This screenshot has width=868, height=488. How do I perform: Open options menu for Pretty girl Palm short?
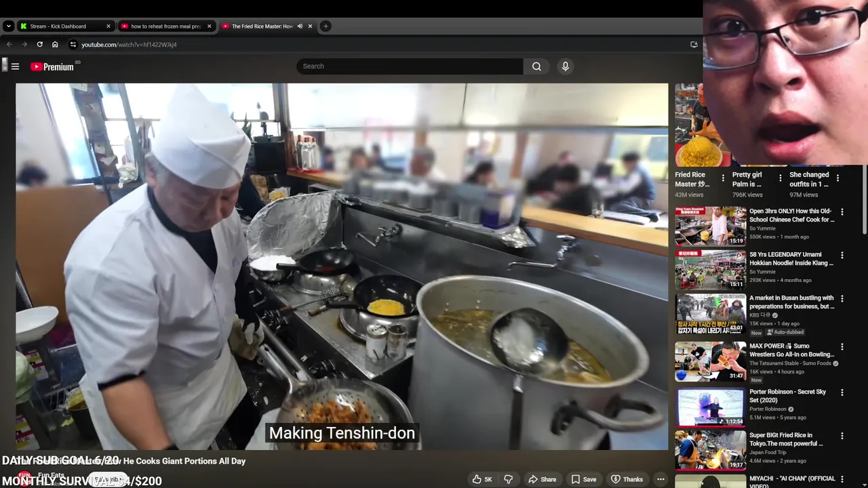(x=780, y=178)
